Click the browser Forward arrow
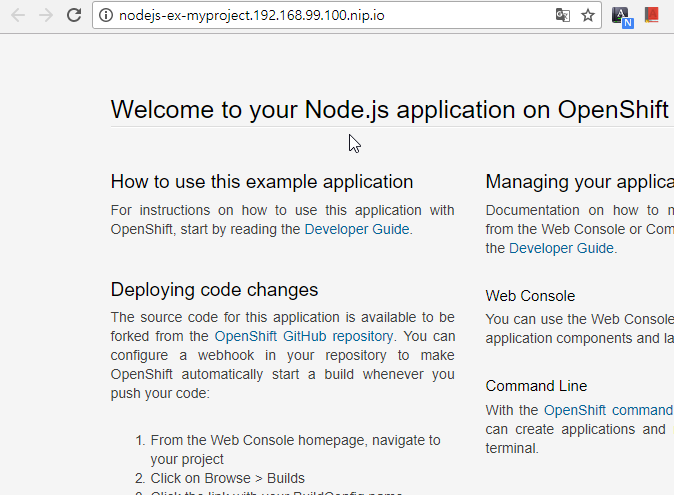The width and height of the screenshot is (674, 495). [x=46, y=15]
